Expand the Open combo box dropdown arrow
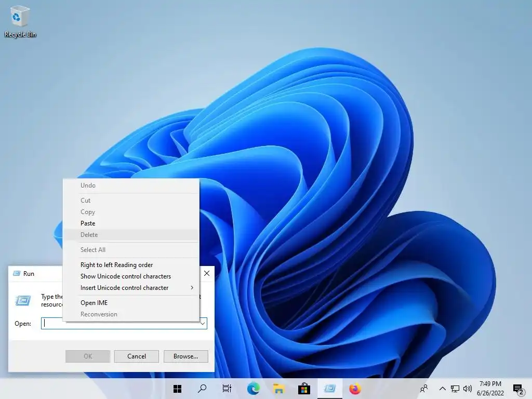The image size is (532, 399). (203, 323)
